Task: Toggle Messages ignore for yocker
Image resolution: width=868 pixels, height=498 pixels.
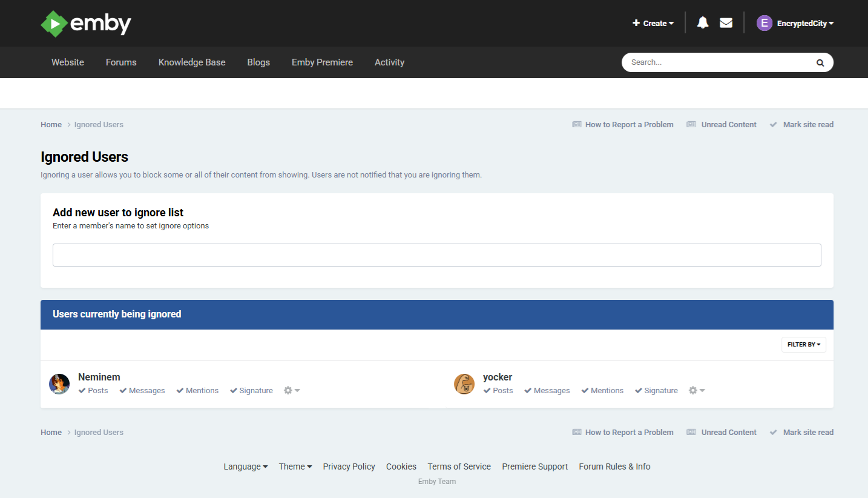Action: point(547,391)
